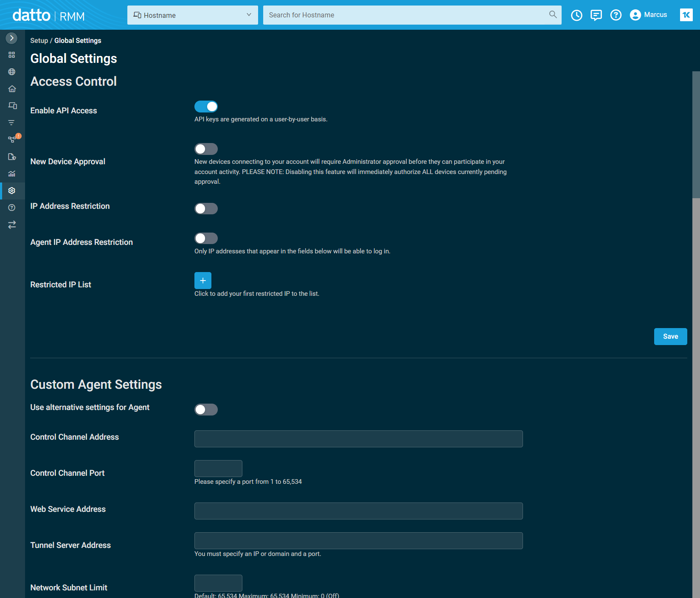Click the datto RMM logo
The height and width of the screenshot is (598, 700).
click(48, 16)
